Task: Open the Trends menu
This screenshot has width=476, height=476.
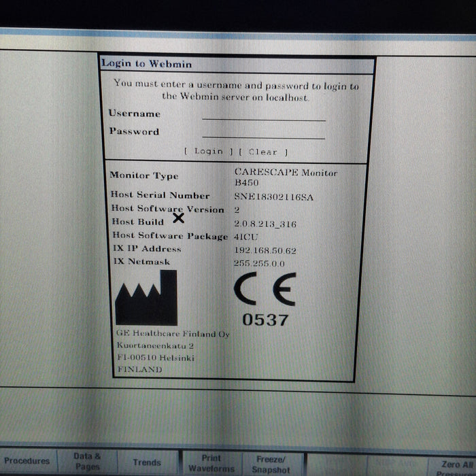Action: coord(147,462)
